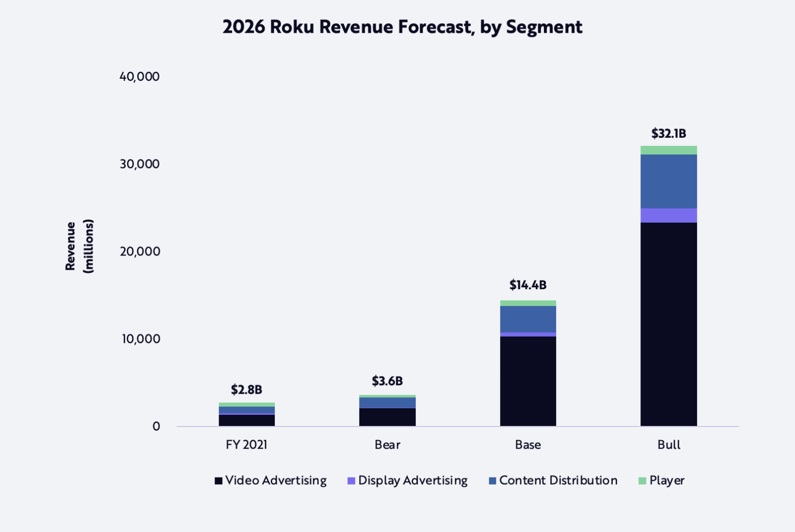This screenshot has width=795, height=532.
Task: Click the Player legend swatch
Action: pos(642,481)
